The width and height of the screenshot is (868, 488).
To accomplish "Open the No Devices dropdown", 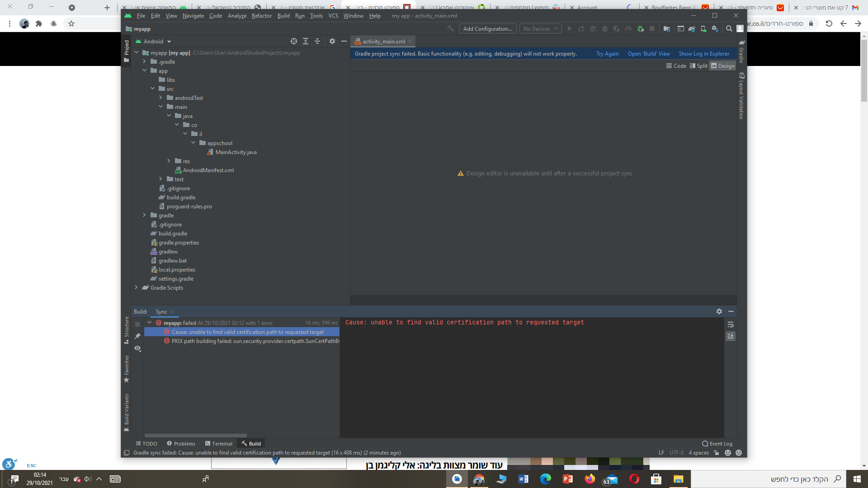I will point(540,29).
